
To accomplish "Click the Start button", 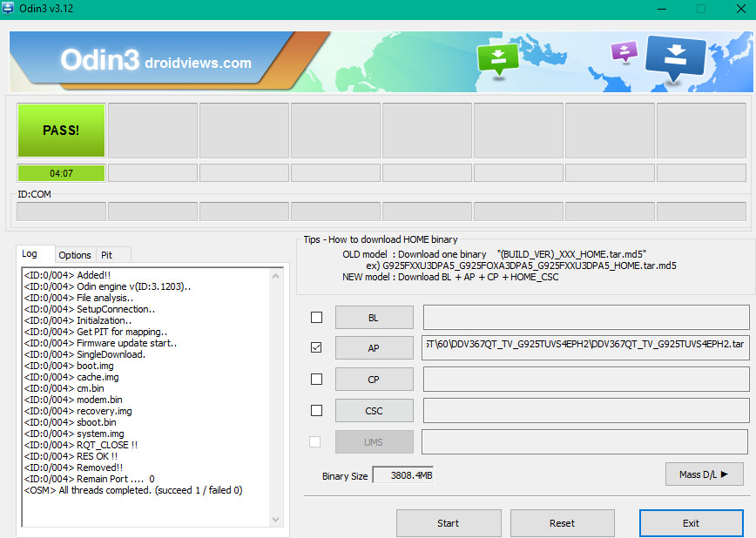I will pos(449,523).
